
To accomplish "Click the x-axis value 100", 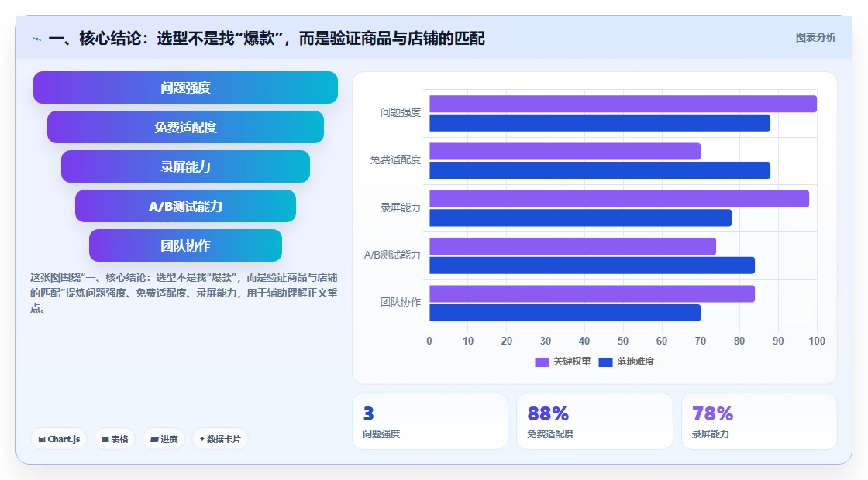I will click(x=817, y=341).
